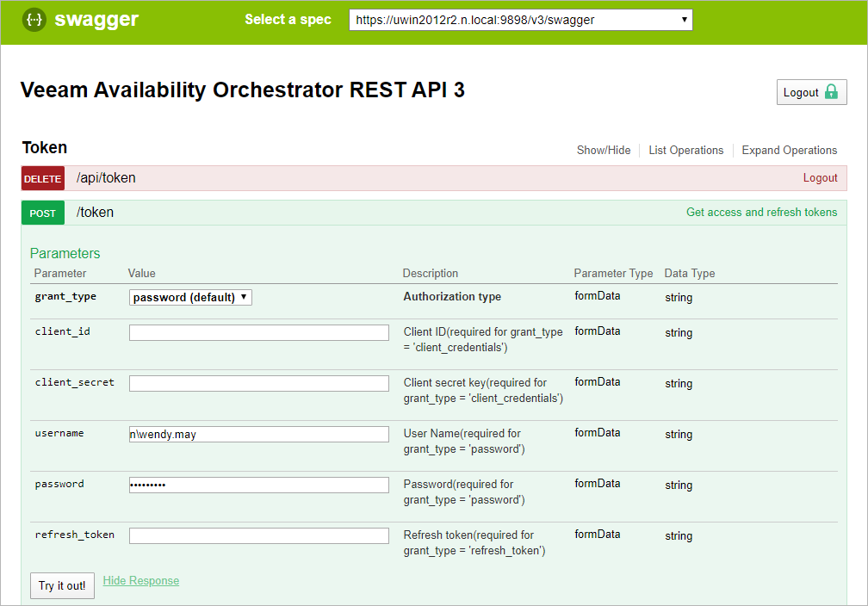Collapse the POST /token operation
868x606 pixels.
pos(434,213)
